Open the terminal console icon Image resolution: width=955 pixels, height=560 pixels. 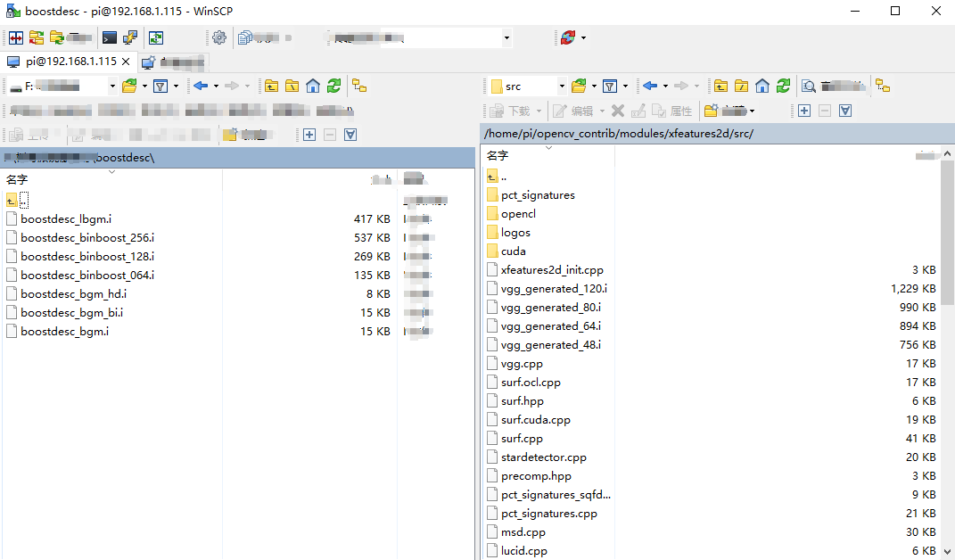pyautogui.click(x=109, y=37)
